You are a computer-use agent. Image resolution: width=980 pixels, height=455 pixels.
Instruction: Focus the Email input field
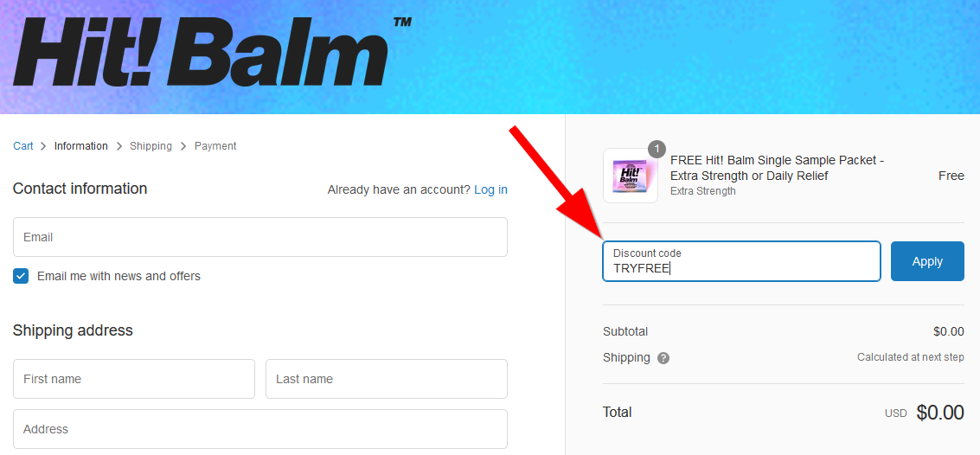(x=260, y=237)
